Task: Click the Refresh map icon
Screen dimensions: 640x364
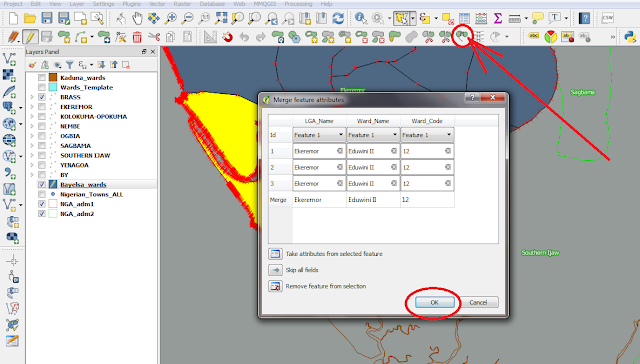Action: pos(338,18)
